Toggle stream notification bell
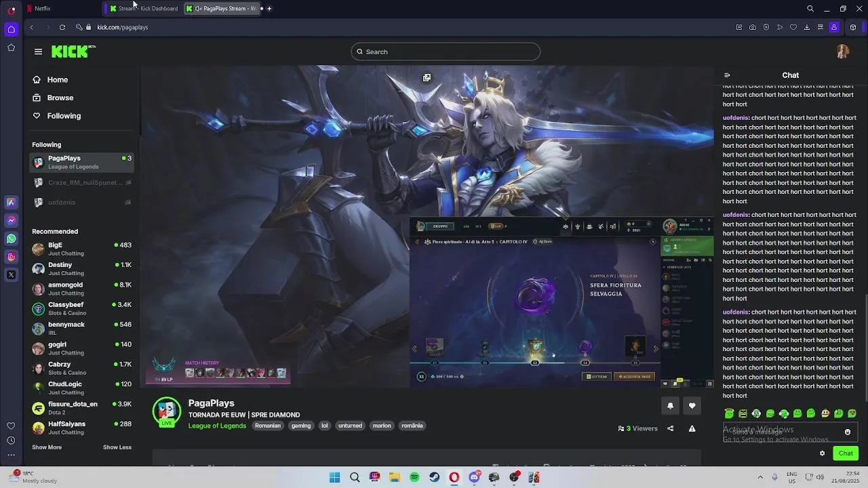Image resolution: width=868 pixels, height=488 pixels. coord(670,405)
